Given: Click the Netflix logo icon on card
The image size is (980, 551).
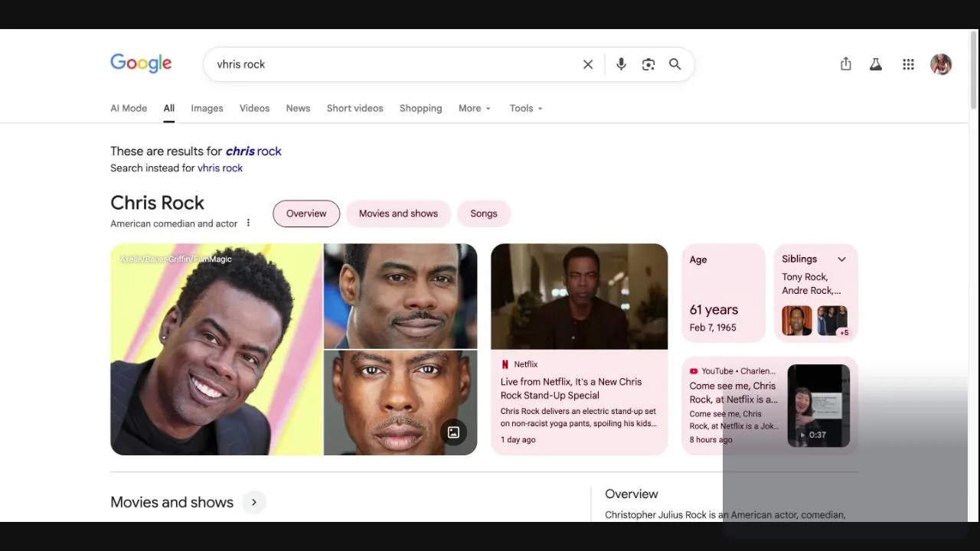Looking at the screenshot, I should (x=505, y=364).
